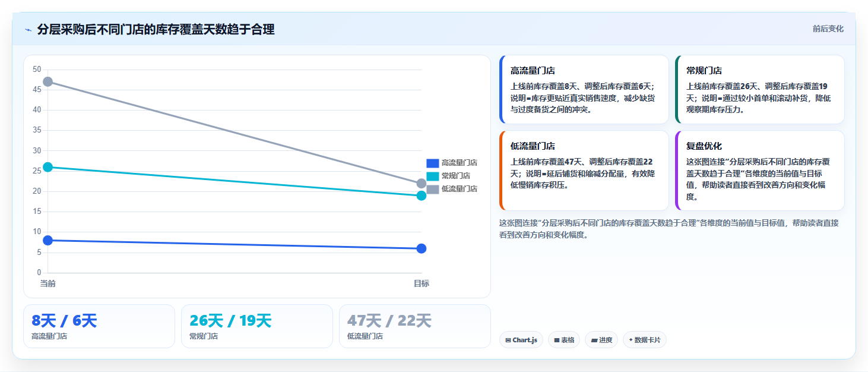This screenshot has width=868, height=372.
Task: Click legend label 常规门店
Action: (x=456, y=176)
